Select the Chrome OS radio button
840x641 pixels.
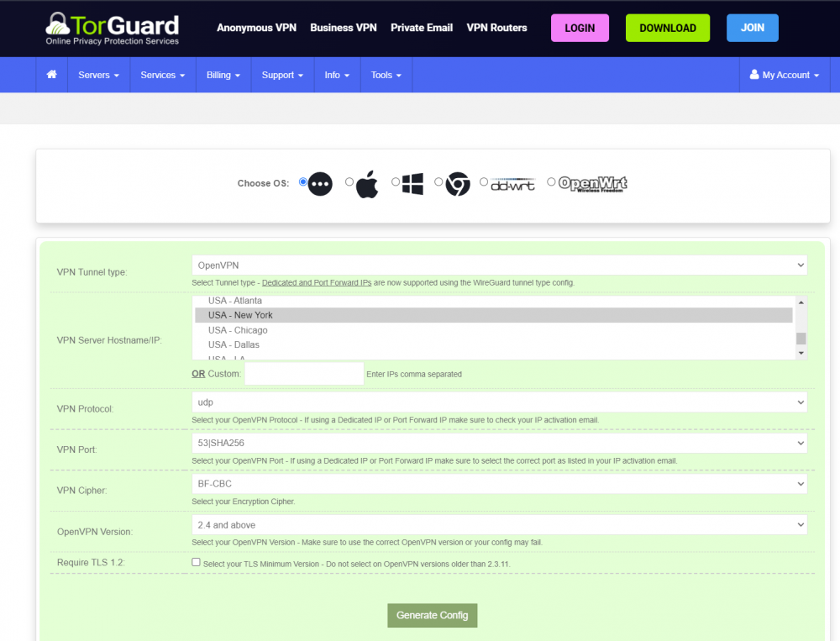(438, 181)
